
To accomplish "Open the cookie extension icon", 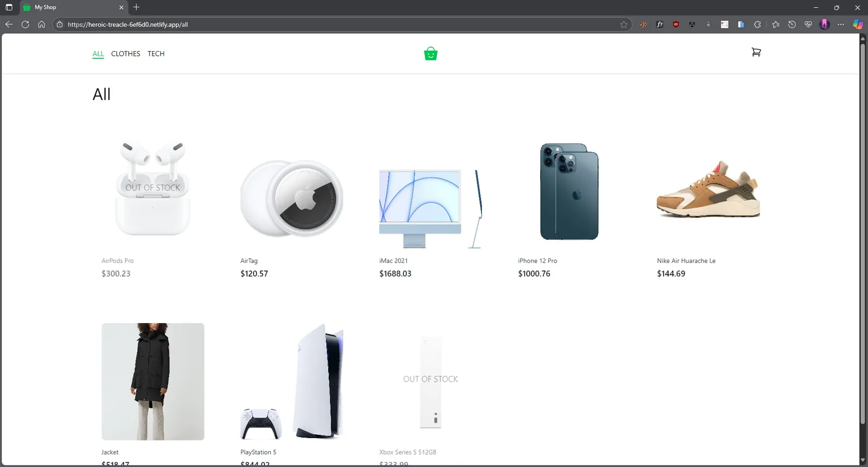I will tap(643, 24).
